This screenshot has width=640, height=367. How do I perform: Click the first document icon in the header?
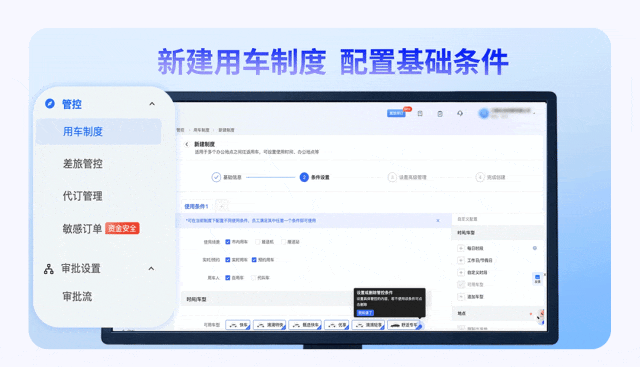point(420,113)
